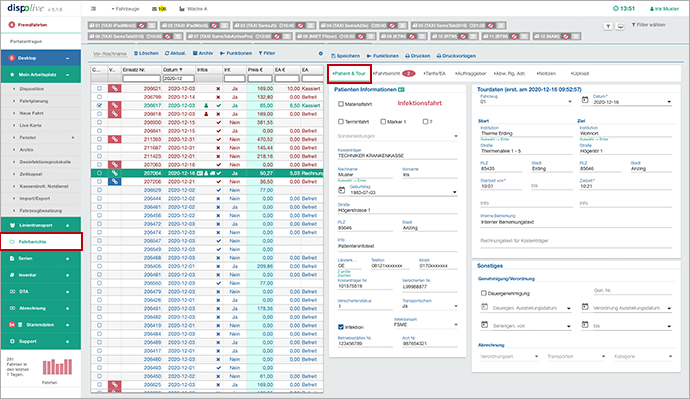The width and height of the screenshot is (690, 399).
Task: Click the blue link icon in row 207206
Action: click(x=114, y=181)
